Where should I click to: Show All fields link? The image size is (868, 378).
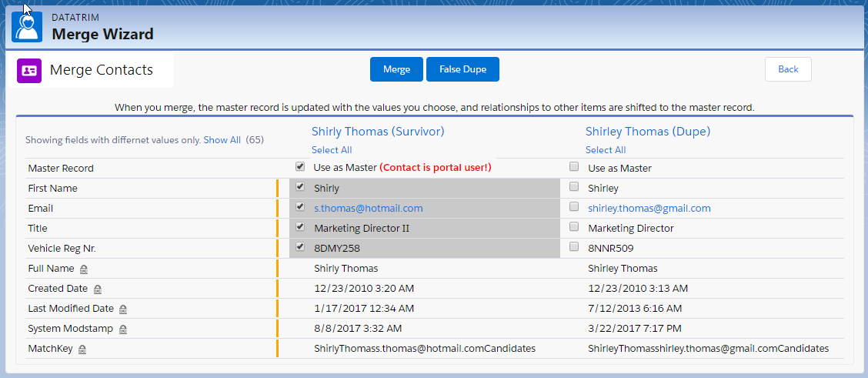(x=222, y=140)
